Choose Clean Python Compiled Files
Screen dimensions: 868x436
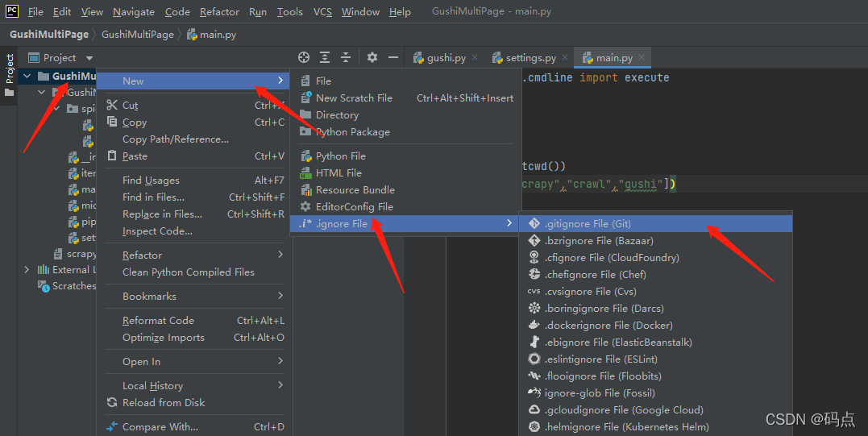coord(193,272)
